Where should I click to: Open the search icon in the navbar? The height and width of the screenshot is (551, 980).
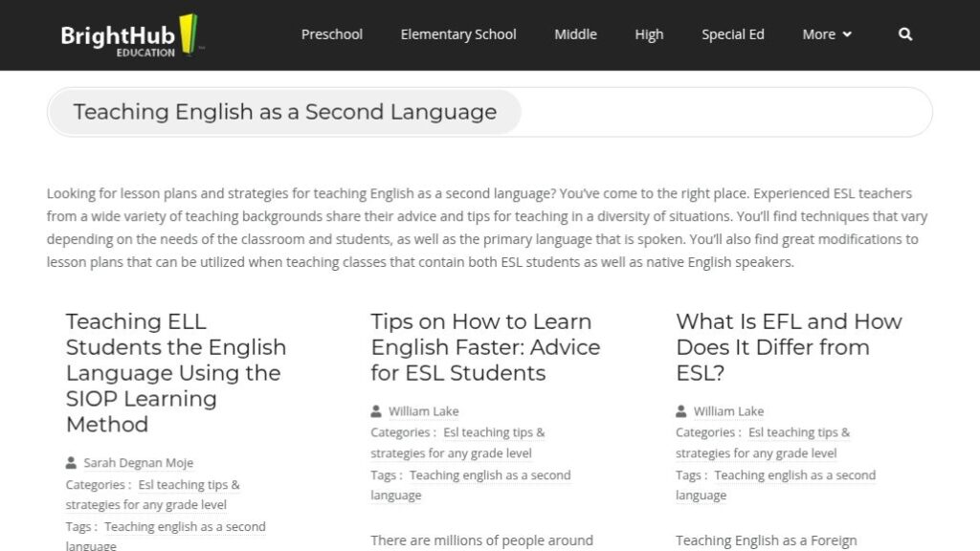(x=904, y=34)
